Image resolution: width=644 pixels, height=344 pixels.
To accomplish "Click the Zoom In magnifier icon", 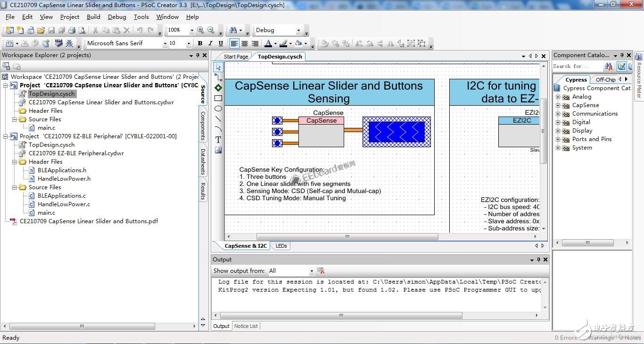I will (x=201, y=30).
